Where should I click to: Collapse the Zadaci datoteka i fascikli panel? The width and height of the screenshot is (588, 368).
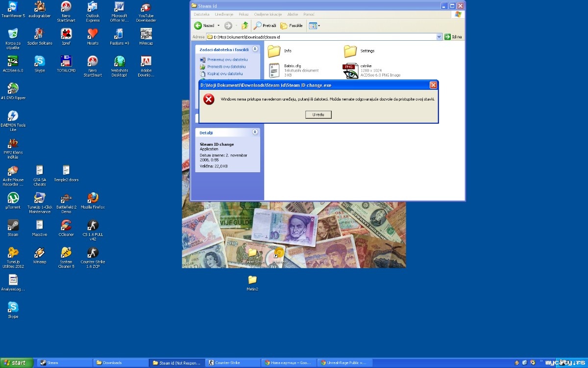[x=255, y=50]
